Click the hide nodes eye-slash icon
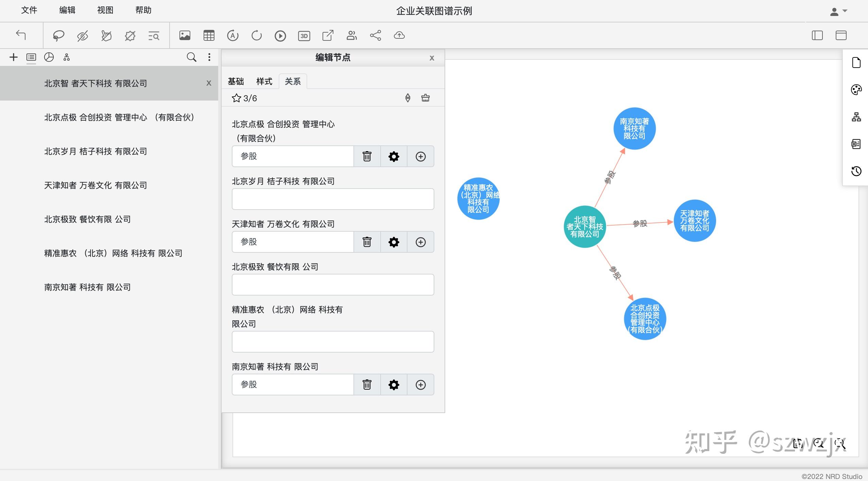The image size is (868, 481). click(82, 36)
